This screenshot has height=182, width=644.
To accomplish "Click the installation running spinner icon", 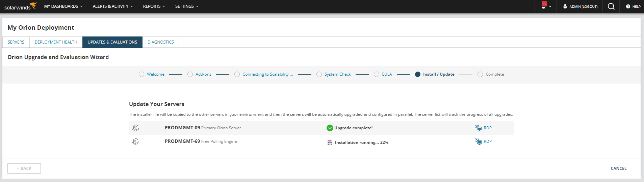I will pos(330,142).
